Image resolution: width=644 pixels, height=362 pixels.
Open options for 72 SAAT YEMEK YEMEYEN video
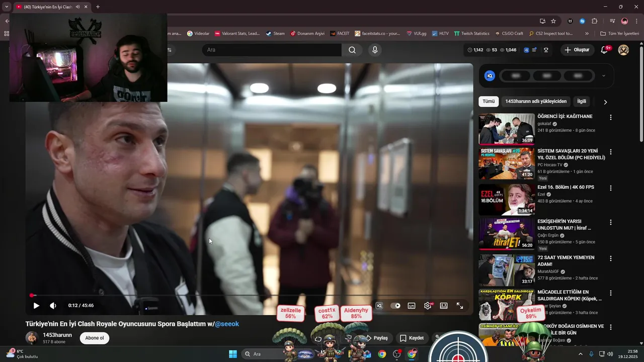coord(611,258)
